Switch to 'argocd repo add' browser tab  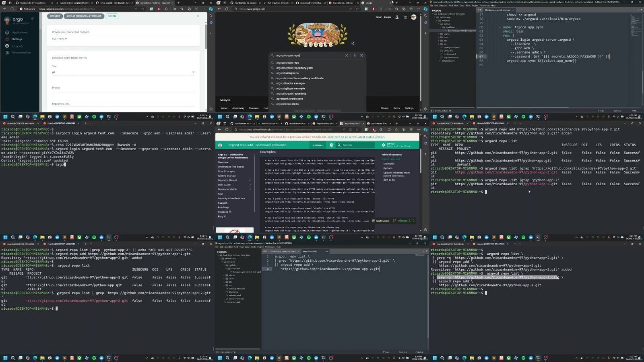click(352, 124)
